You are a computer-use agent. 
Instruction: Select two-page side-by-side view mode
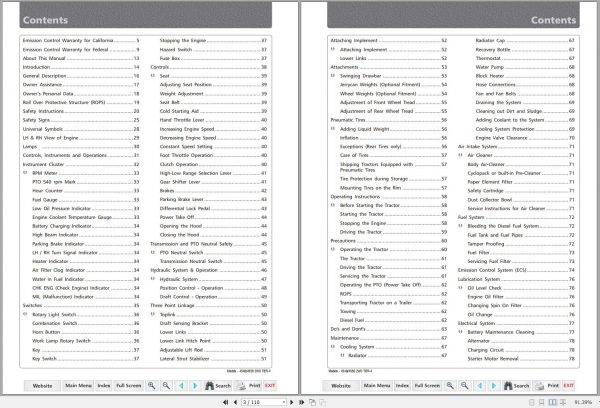coord(552,402)
